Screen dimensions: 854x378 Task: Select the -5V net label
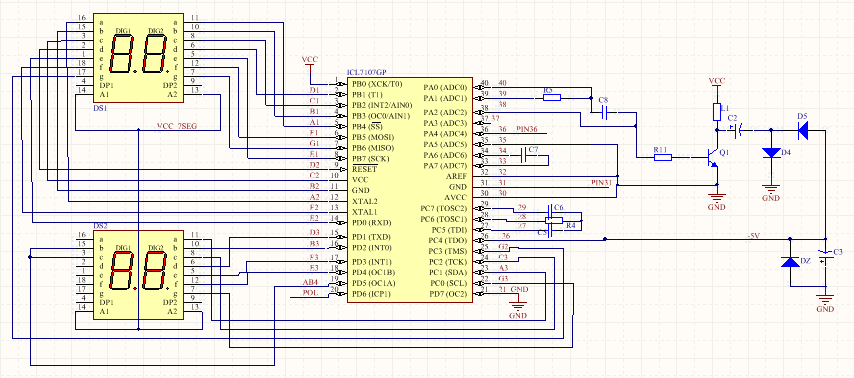pos(753,235)
